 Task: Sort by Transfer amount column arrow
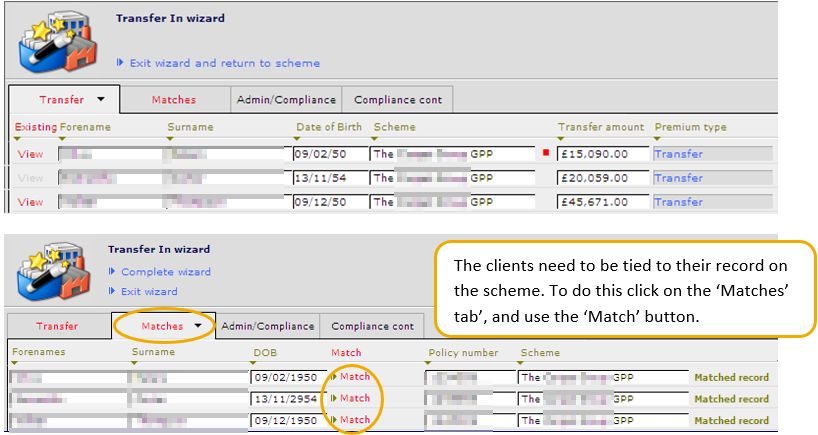561,139
